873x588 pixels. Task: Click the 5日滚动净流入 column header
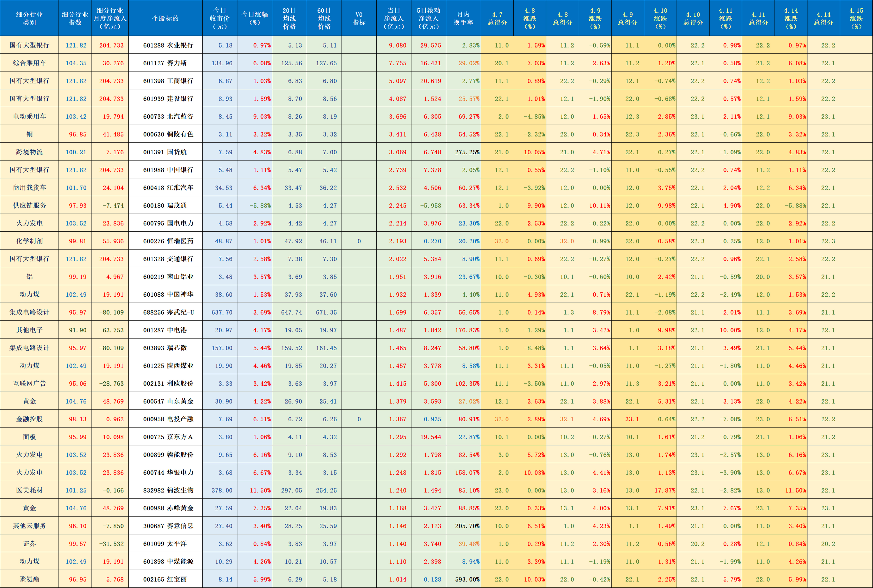coord(429,18)
